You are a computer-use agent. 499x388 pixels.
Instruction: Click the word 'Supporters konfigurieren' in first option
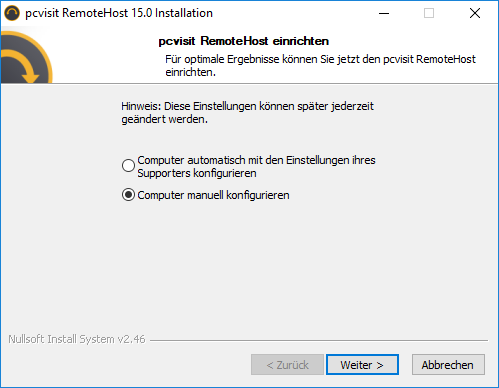click(197, 173)
